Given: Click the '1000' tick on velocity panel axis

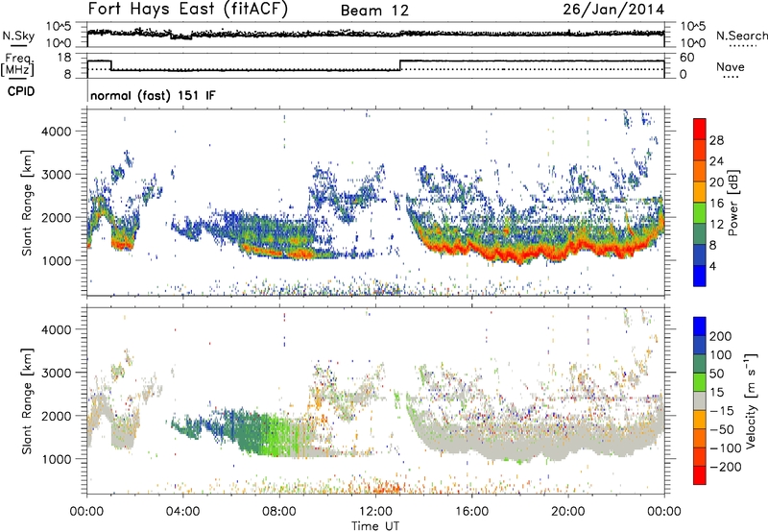Looking at the screenshot, I should coord(56,459).
